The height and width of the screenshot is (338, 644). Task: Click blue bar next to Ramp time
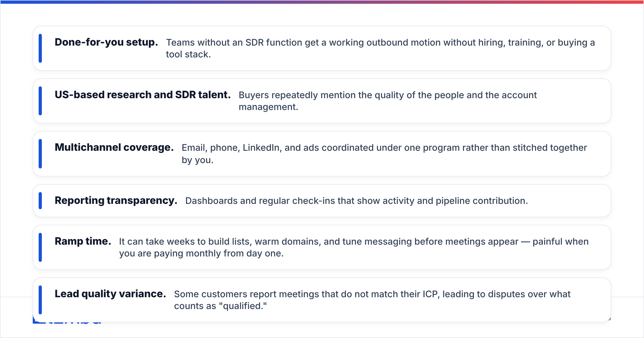tap(40, 247)
